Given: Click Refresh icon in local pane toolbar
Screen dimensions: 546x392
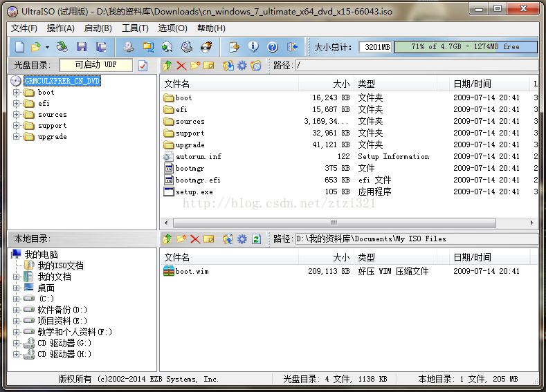Looking at the screenshot, I should [256, 239].
